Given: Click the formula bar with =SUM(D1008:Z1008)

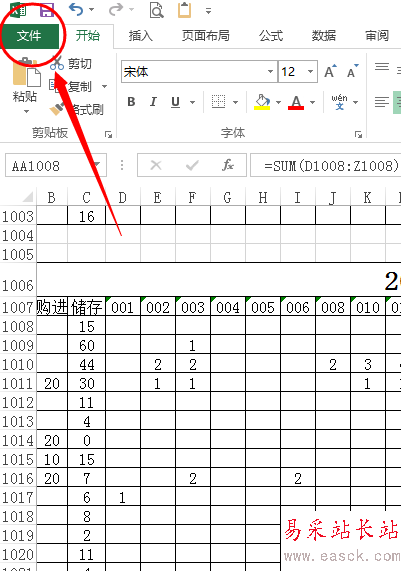Looking at the screenshot, I should pyautogui.click(x=326, y=166).
